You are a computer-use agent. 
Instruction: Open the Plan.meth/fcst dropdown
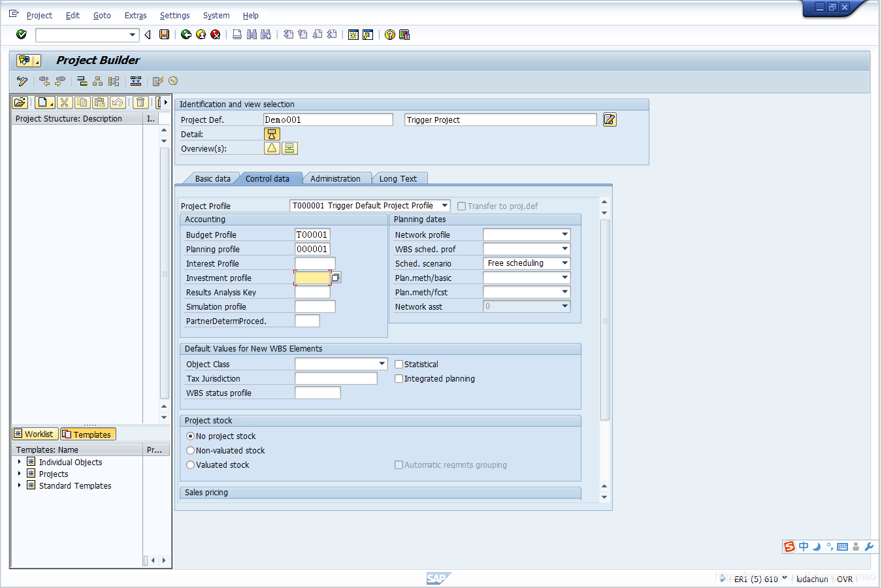click(x=564, y=292)
